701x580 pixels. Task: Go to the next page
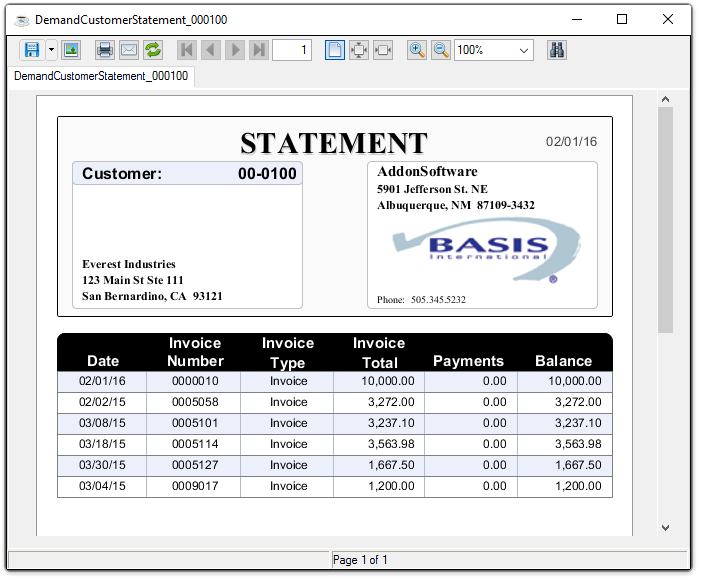point(235,50)
